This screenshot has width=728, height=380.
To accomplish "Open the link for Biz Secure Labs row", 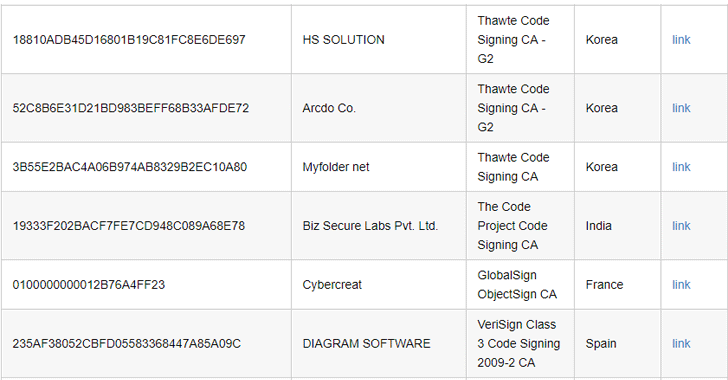I will pyautogui.click(x=681, y=226).
